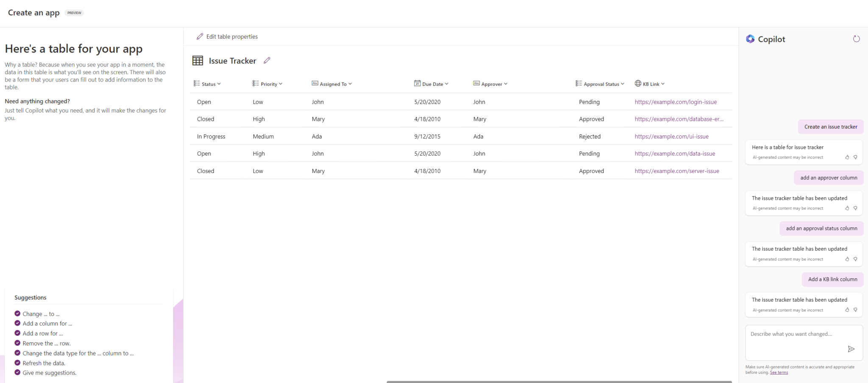Click the pencil icon beside Issue Tracker title
Image resolution: width=868 pixels, height=383 pixels.
point(267,61)
